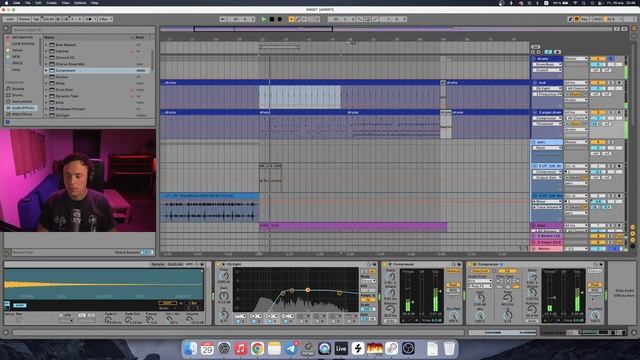640x360 pixels.
Task: Arm the Arrangement Record button
Action: coord(280,19)
